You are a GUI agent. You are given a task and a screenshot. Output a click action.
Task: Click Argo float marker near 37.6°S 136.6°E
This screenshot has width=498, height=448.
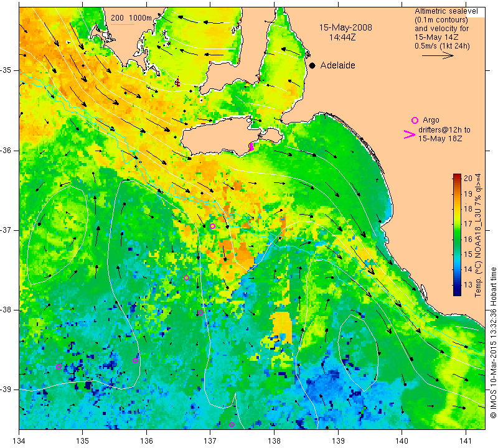[x=186, y=278]
